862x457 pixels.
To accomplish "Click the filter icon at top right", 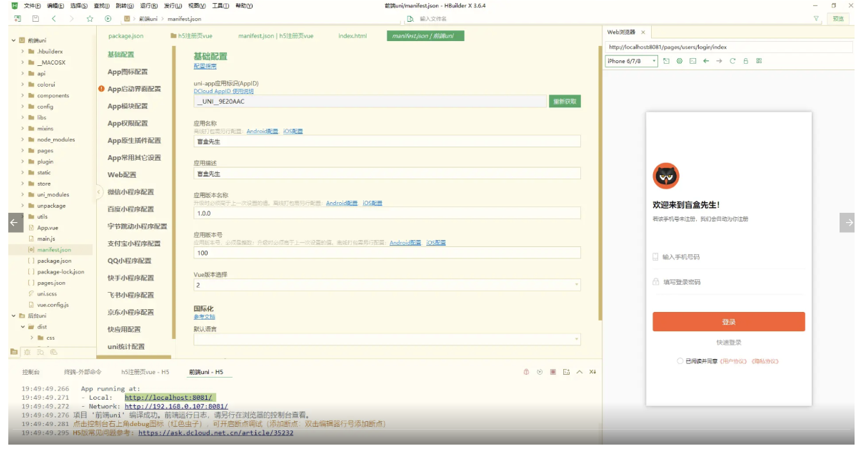I will (x=816, y=19).
